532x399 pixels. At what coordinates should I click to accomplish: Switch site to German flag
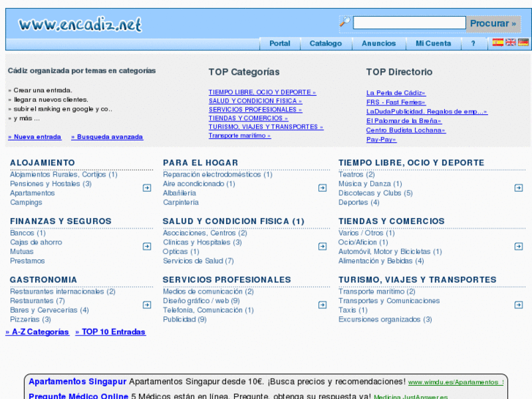tap(523, 42)
